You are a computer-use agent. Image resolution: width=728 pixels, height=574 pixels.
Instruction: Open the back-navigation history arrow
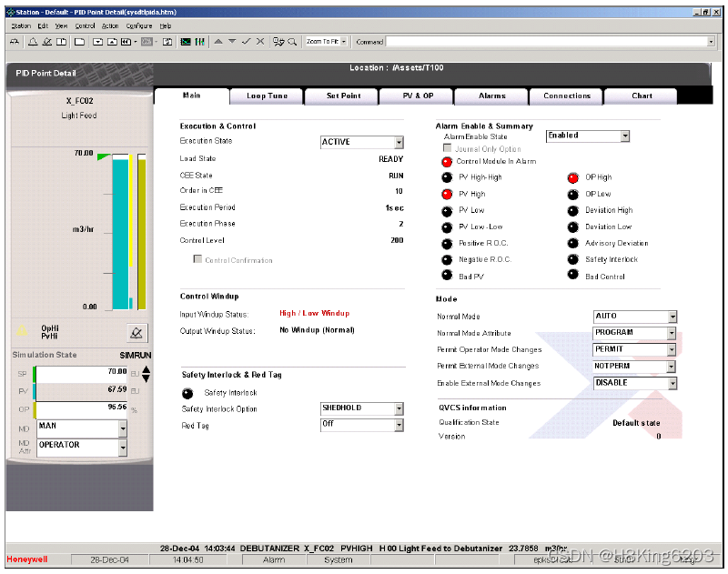135,42
